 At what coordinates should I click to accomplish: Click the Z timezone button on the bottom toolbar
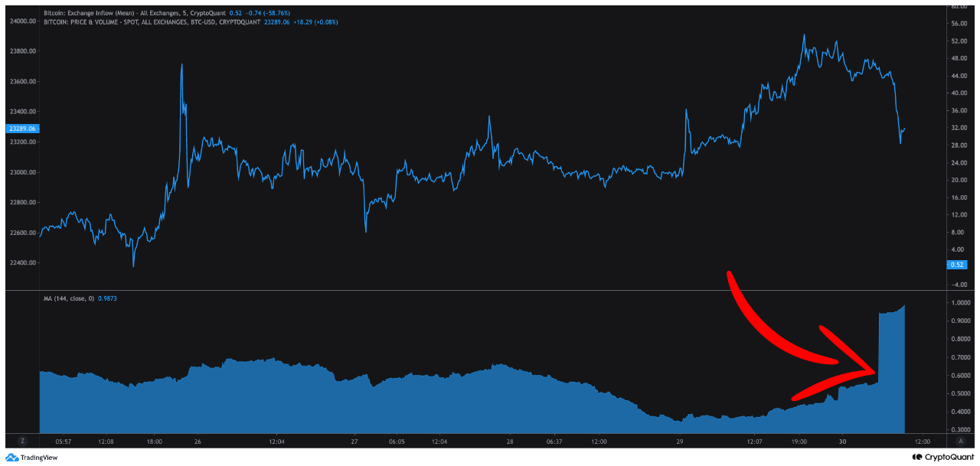(23, 441)
